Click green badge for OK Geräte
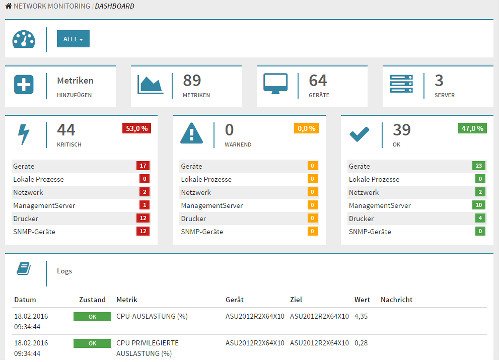The width and height of the screenshot is (500, 362). point(479,166)
